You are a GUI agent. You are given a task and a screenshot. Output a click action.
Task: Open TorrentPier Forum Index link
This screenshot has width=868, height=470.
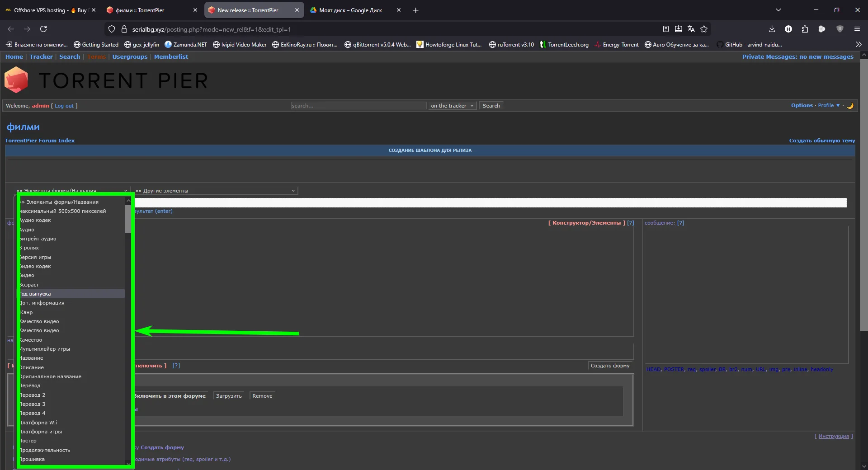[40, 141]
